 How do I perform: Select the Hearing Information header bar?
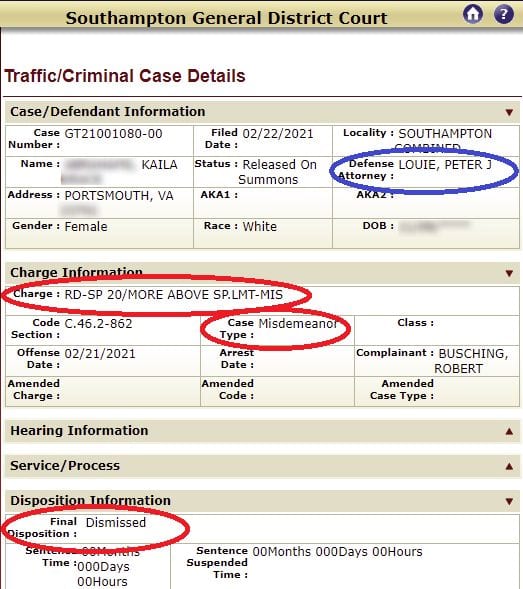pyautogui.click(x=262, y=431)
